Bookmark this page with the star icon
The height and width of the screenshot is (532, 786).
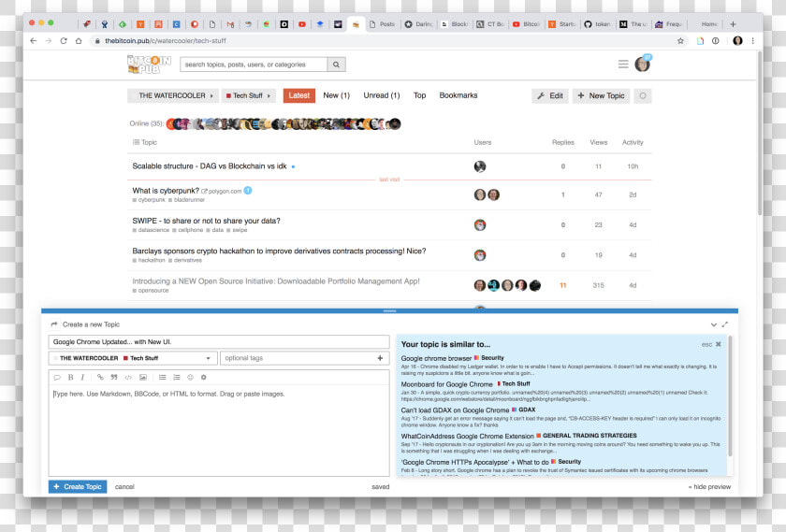click(x=680, y=41)
